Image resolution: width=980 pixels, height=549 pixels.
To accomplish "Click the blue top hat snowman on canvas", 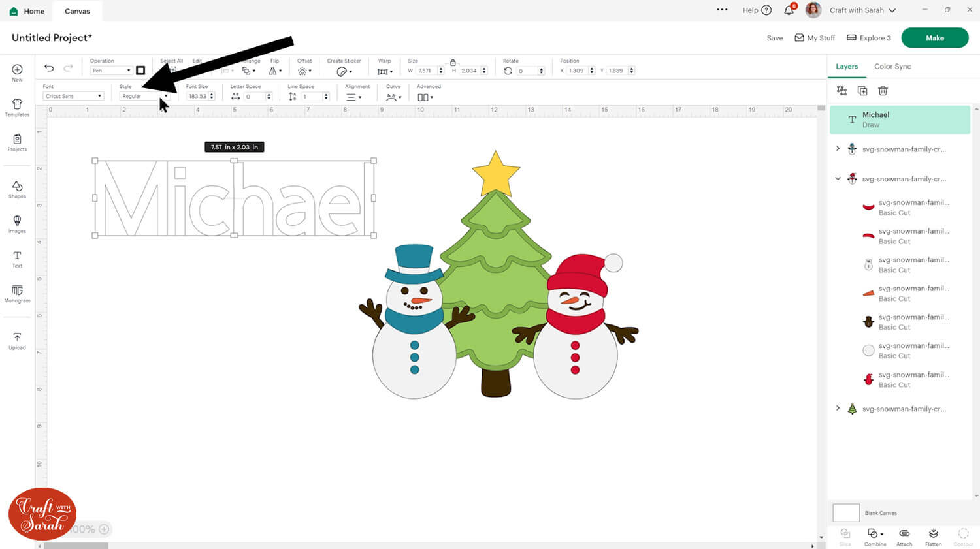I will 415,323.
